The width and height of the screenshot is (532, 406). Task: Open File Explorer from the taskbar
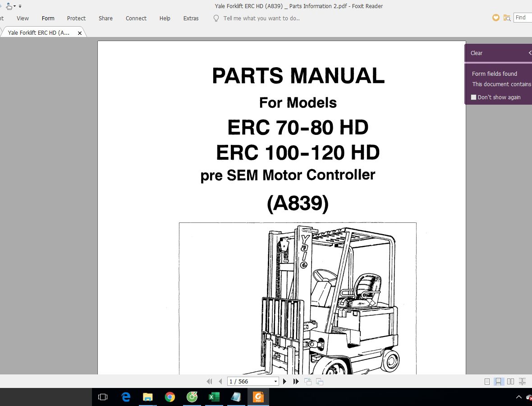point(147,397)
